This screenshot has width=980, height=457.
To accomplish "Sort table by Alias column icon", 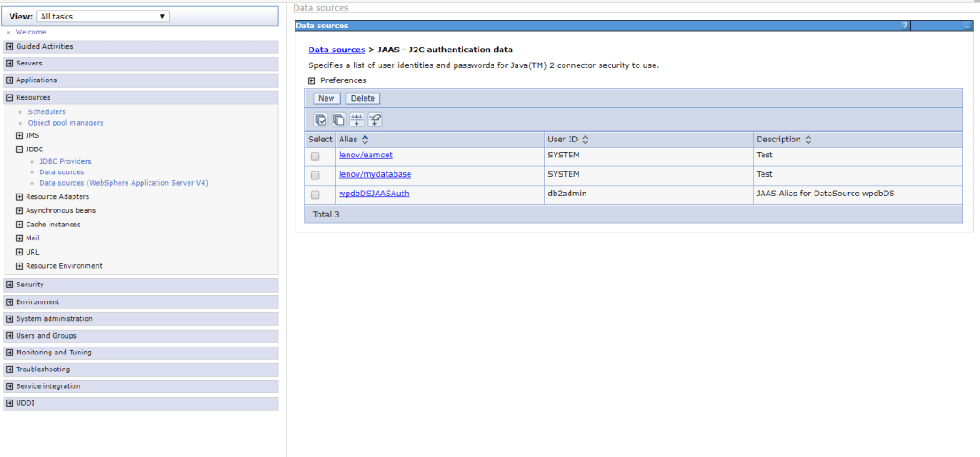I will [365, 140].
